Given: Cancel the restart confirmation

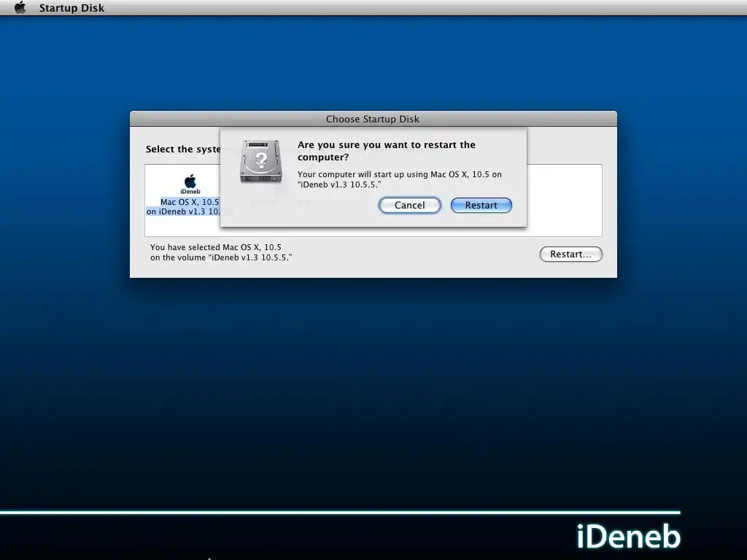Looking at the screenshot, I should [410, 205].
